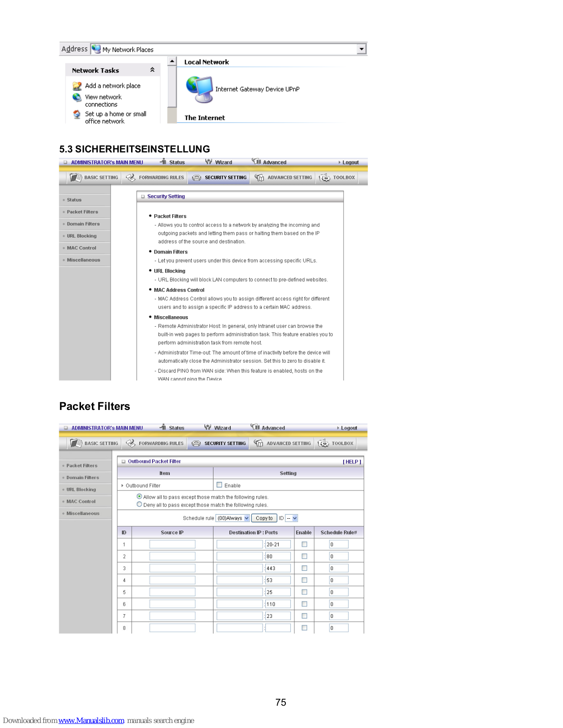563x728 pixels.
Task: Open www.Manualslib.com link in footer
Action: coord(91,720)
